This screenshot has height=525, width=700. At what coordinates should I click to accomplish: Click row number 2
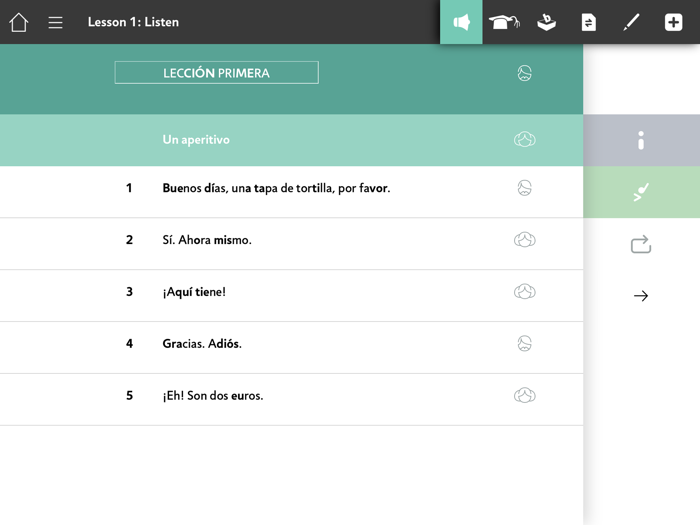pyautogui.click(x=129, y=240)
